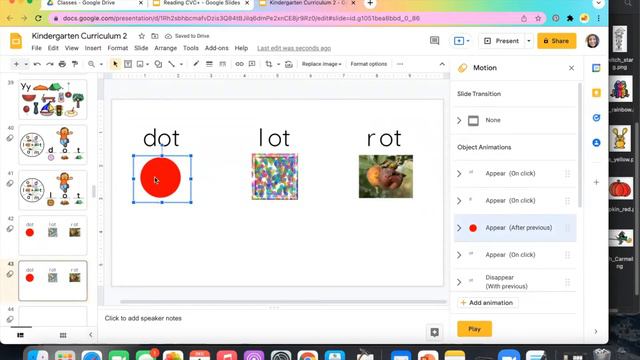Open the Arrange menu
The image size is (640, 360).
coord(165,48)
